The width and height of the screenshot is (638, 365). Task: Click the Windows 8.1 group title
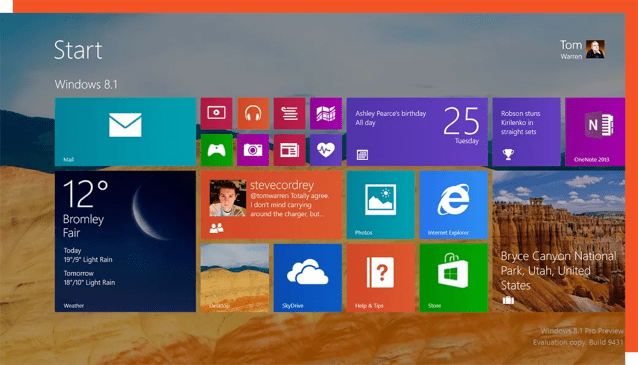click(86, 84)
